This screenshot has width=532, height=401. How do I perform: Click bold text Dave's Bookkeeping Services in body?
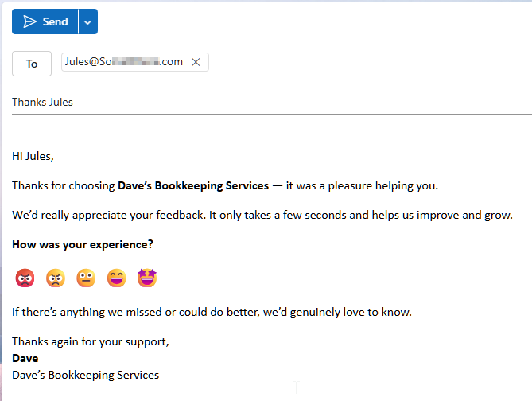pos(193,185)
